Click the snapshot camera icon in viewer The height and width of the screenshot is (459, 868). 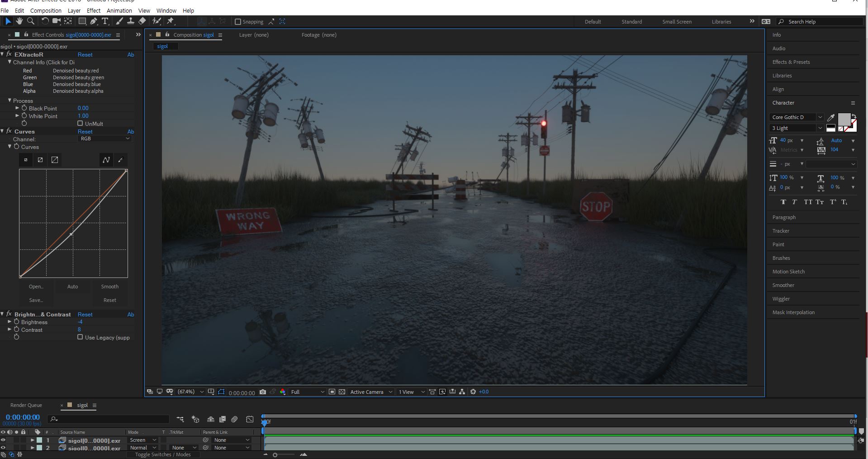coord(263,392)
